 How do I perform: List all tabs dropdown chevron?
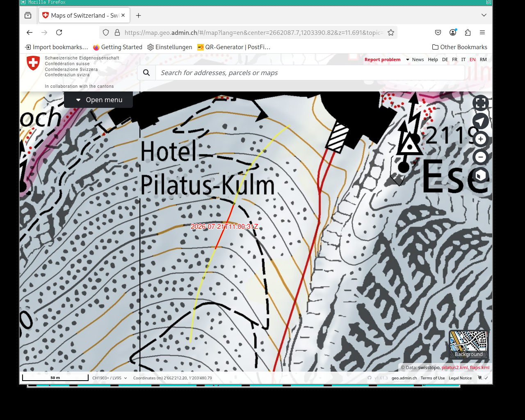click(x=484, y=15)
